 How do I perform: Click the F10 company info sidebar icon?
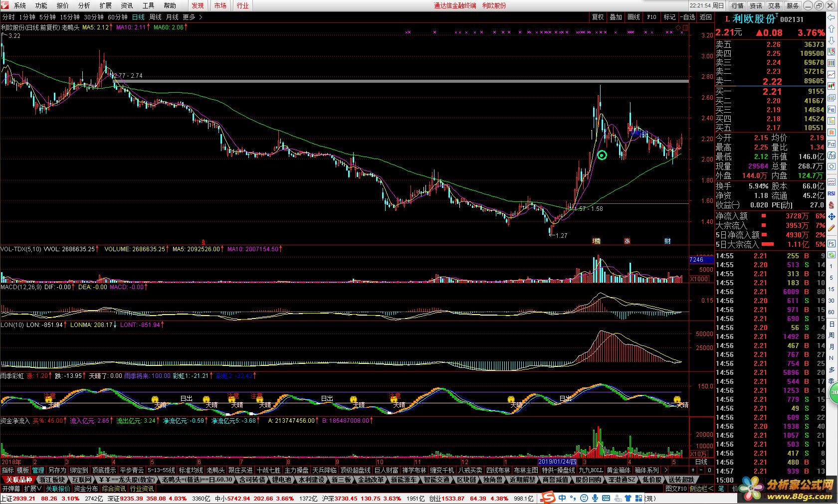tap(832, 109)
